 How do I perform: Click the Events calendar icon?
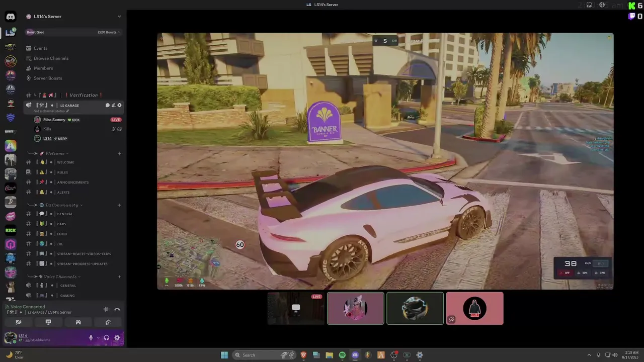[x=29, y=48]
